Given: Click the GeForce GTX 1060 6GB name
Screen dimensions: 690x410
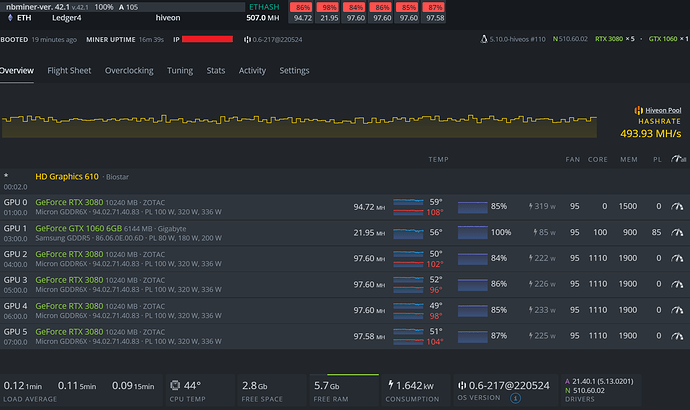Looking at the screenshot, I should [79, 228].
